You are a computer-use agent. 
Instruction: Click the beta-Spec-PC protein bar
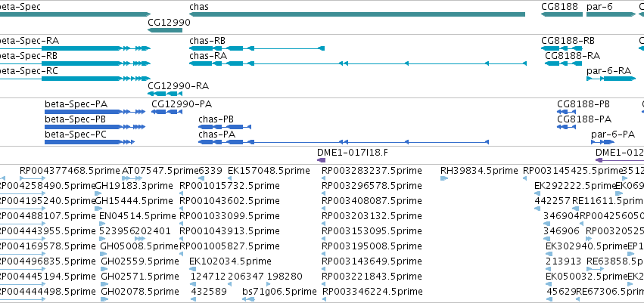pos(89,142)
